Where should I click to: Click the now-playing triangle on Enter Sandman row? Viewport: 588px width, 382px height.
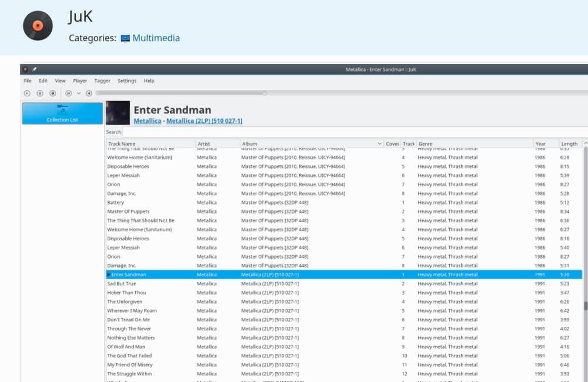109,274
